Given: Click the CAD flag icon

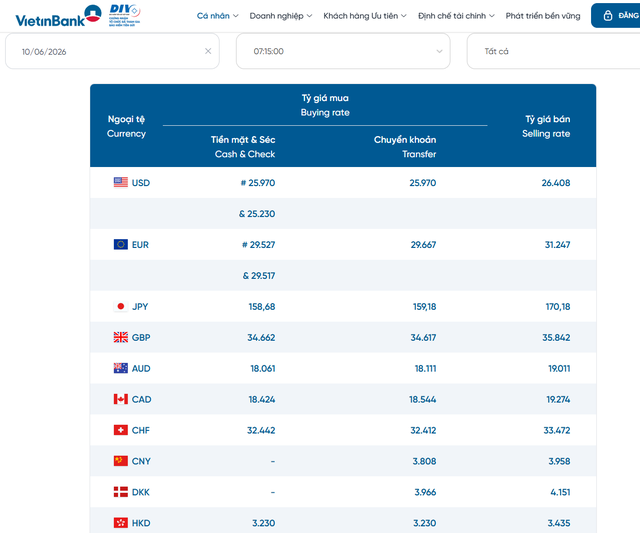Looking at the screenshot, I should pyautogui.click(x=120, y=399).
